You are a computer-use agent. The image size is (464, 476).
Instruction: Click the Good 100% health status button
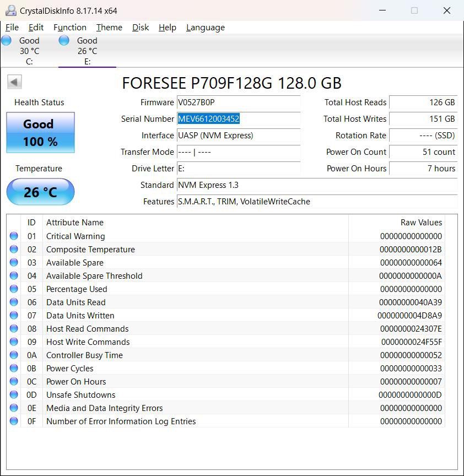click(40, 132)
